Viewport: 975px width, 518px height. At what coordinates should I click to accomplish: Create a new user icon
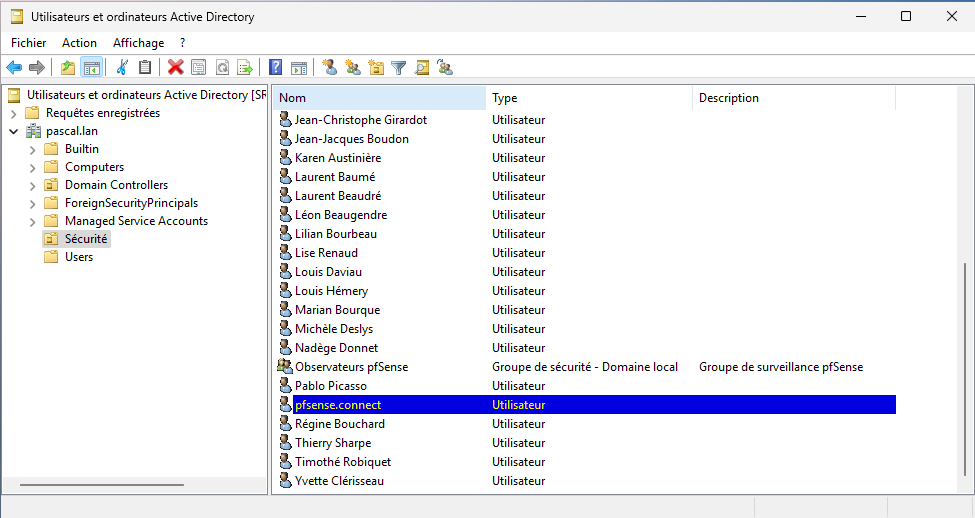point(330,67)
